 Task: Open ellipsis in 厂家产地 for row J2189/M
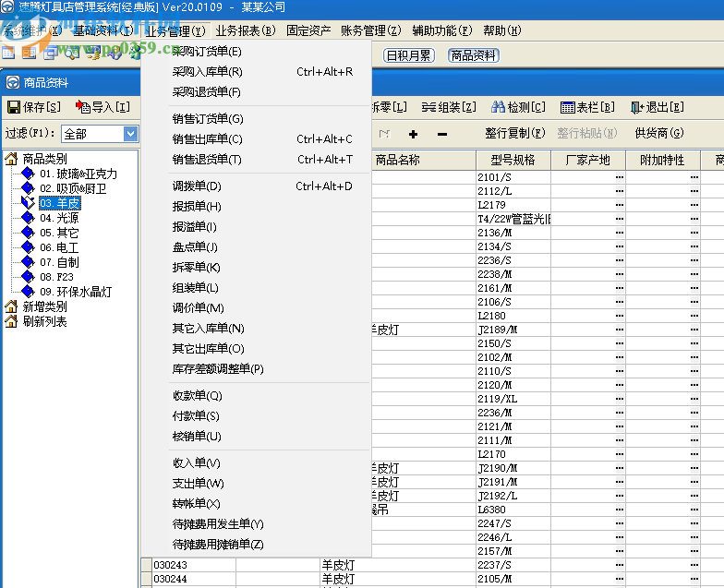click(619, 330)
